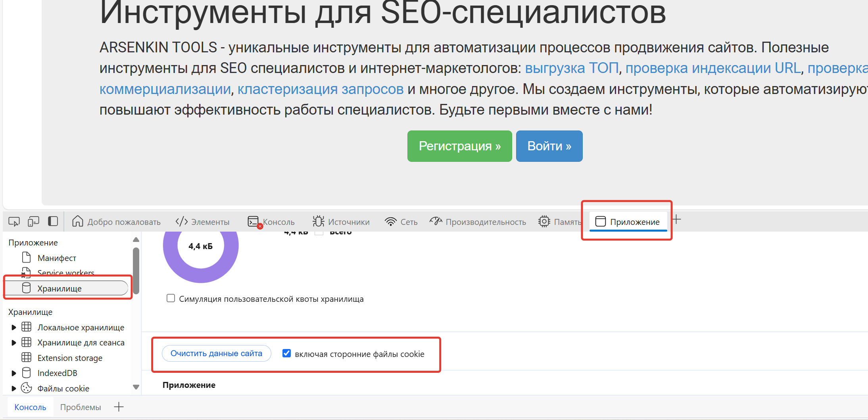Click the plus icon next to Приложение tab
This screenshot has height=420, width=868.
tap(677, 219)
